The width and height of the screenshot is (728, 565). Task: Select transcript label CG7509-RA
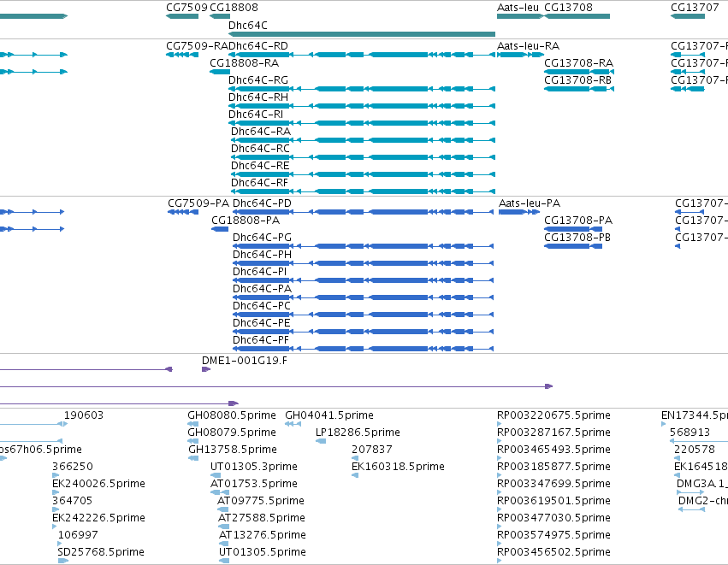click(x=198, y=46)
